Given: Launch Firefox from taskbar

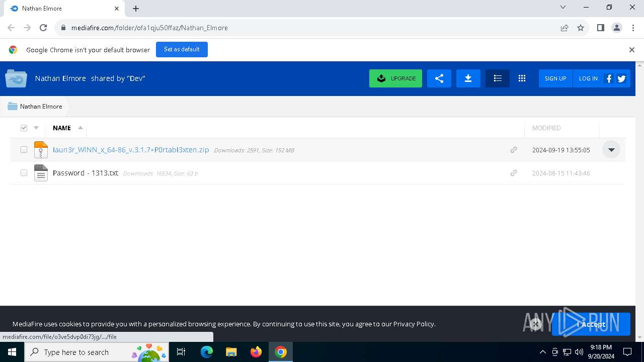Looking at the screenshot, I should pos(256,352).
